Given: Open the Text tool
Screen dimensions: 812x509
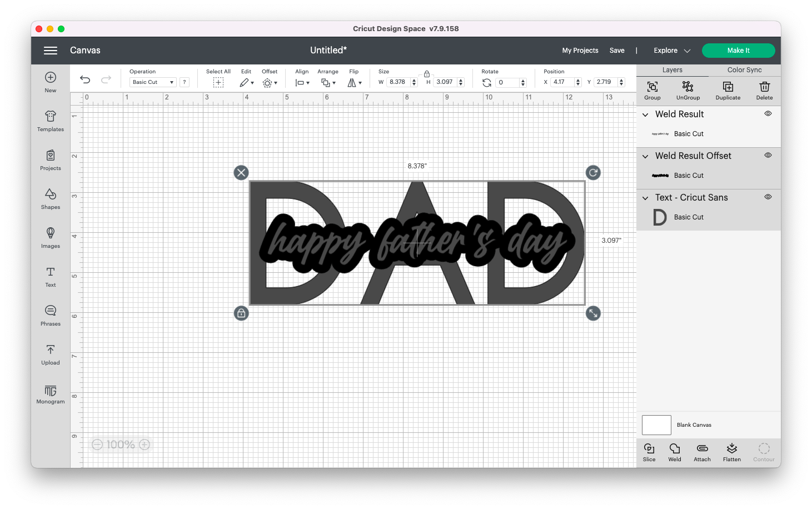Looking at the screenshot, I should coord(50,277).
